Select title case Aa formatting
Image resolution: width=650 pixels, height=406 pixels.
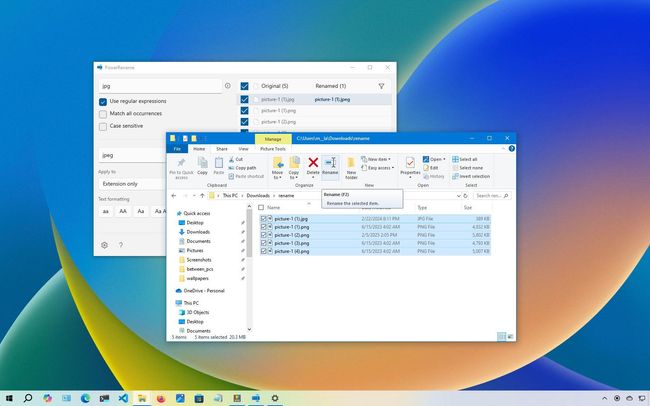(141, 212)
